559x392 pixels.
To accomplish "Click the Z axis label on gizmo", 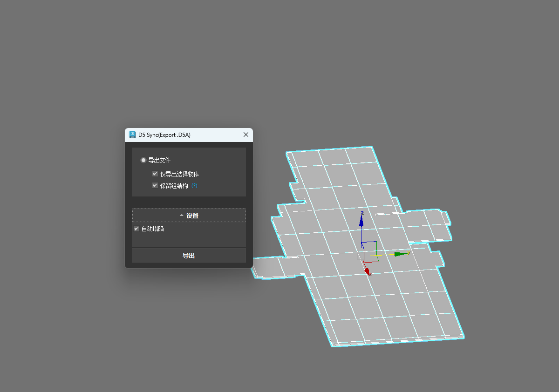I will pyautogui.click(x=362, y=213).
